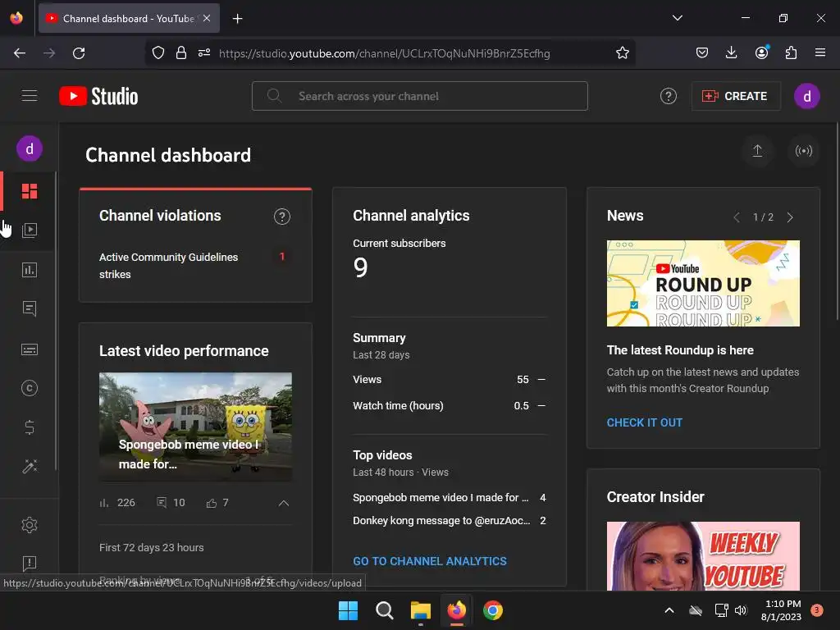Open the list all tabs dropdown

(677, 18)
